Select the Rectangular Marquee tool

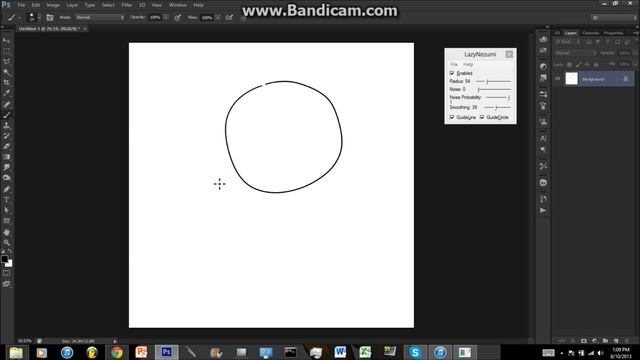tap(7, 51)
